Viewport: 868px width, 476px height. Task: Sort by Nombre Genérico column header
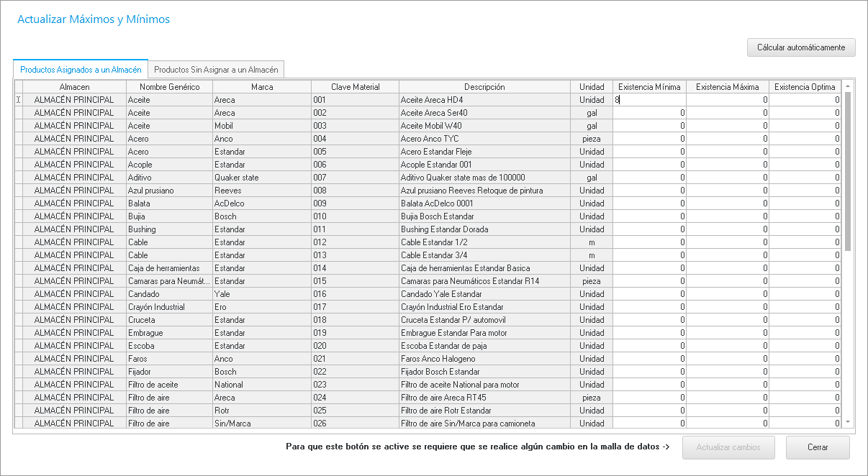pos(168,87)
